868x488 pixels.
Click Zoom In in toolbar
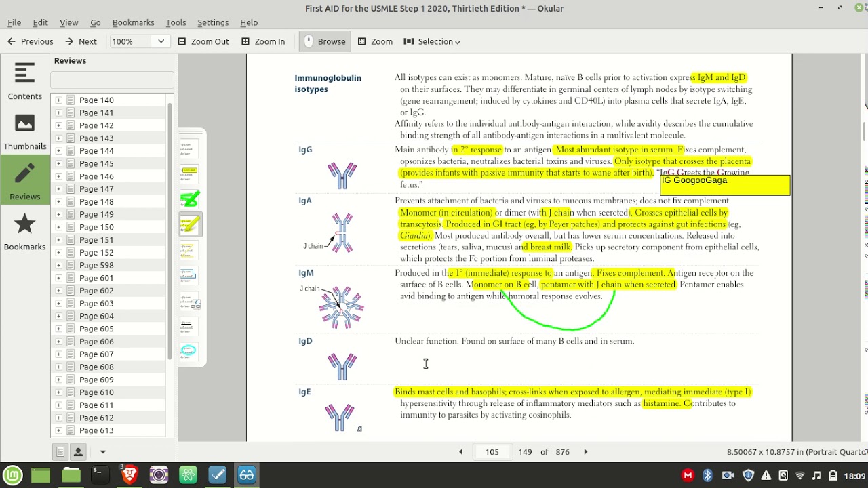pyautogui.click(x=263, y=41)
